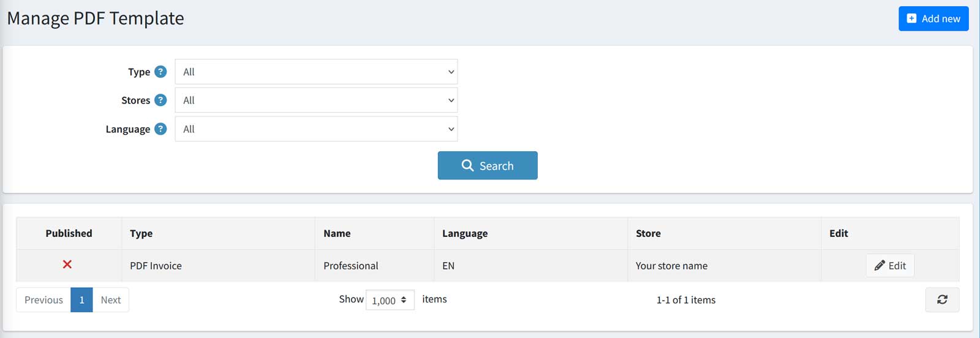Expand the Language dropdown
980x338 pixels.
[316, 129]
